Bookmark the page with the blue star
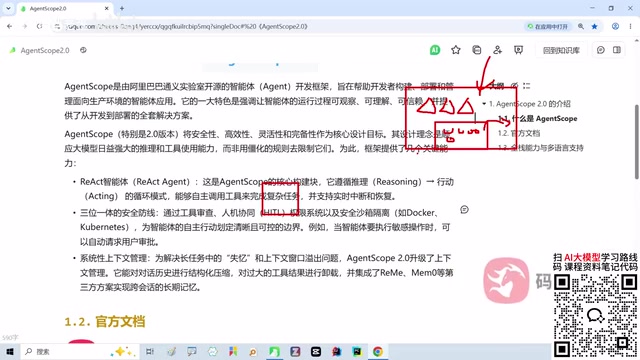 594,27
